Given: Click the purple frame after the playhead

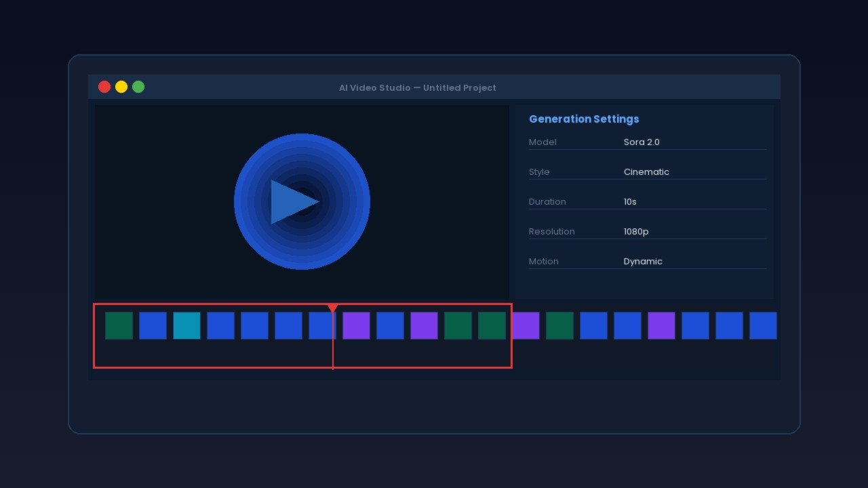Looking at the screenshot, I should 356,325.
